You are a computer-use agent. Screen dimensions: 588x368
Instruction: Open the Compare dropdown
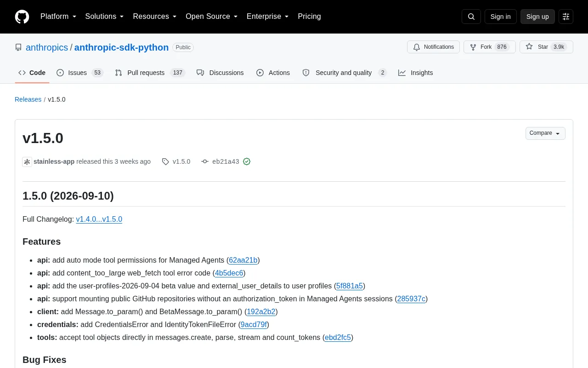tap(545, 133)
